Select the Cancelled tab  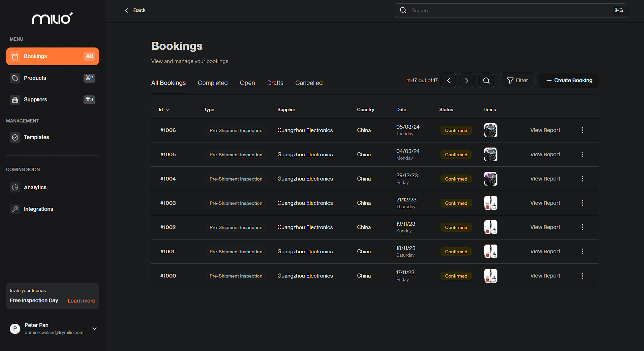(x=309, y=83)
